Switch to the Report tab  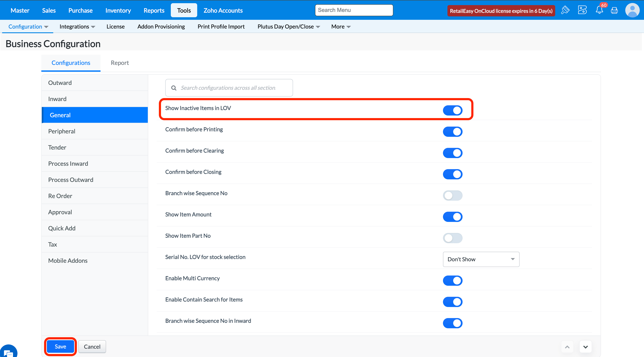[x=120, y=63]
